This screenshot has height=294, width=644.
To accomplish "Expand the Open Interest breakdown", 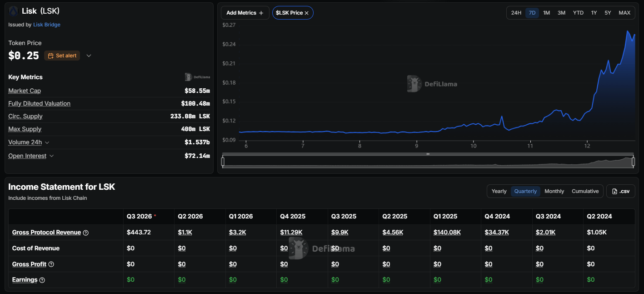I will coord(51,156).
